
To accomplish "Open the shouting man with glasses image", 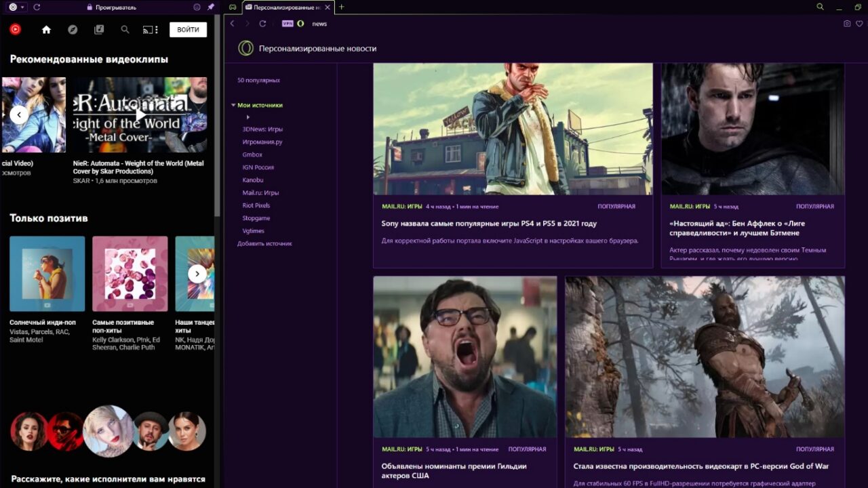I will [465, 357].
